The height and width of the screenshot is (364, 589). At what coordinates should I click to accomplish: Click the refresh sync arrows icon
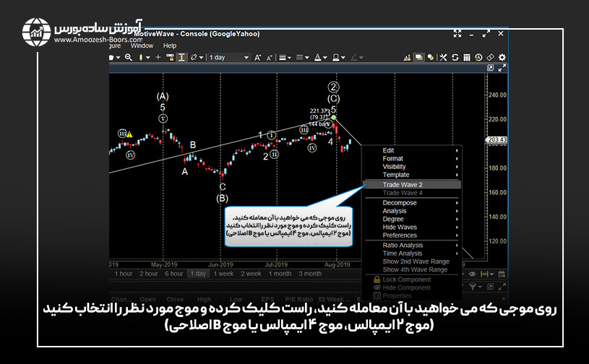point(455,57)
